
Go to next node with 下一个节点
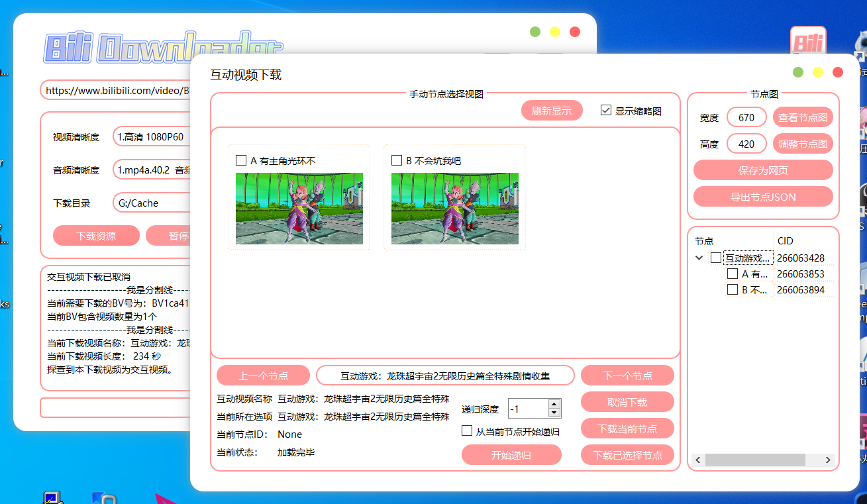tap(627, 375)
